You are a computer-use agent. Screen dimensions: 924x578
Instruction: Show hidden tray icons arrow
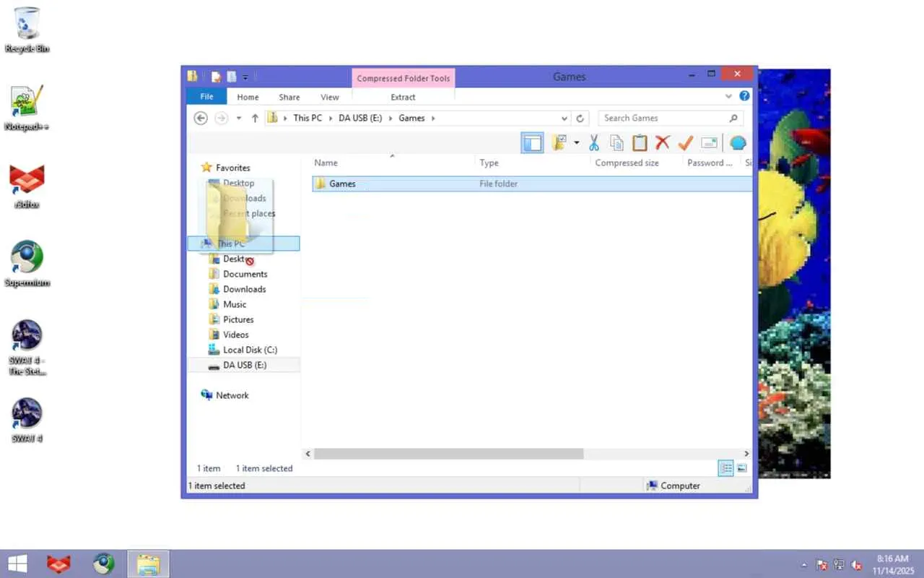coord(804,564)
